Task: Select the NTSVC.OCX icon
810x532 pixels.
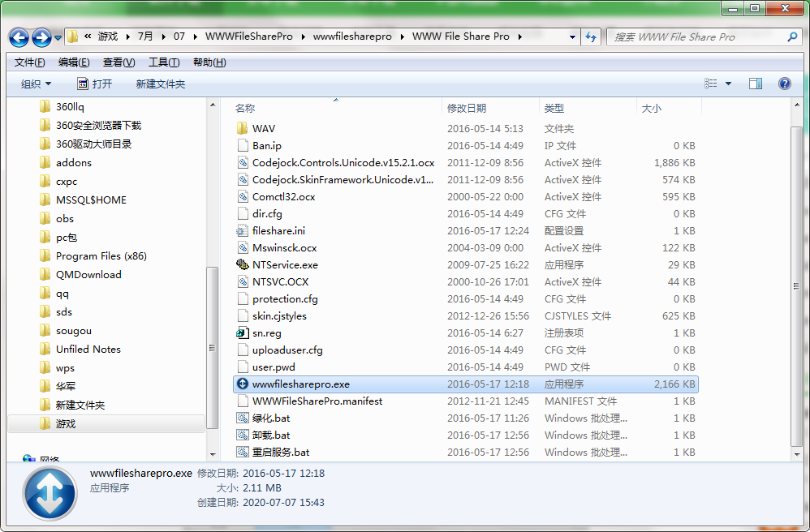Action: (x=243, y=281)
